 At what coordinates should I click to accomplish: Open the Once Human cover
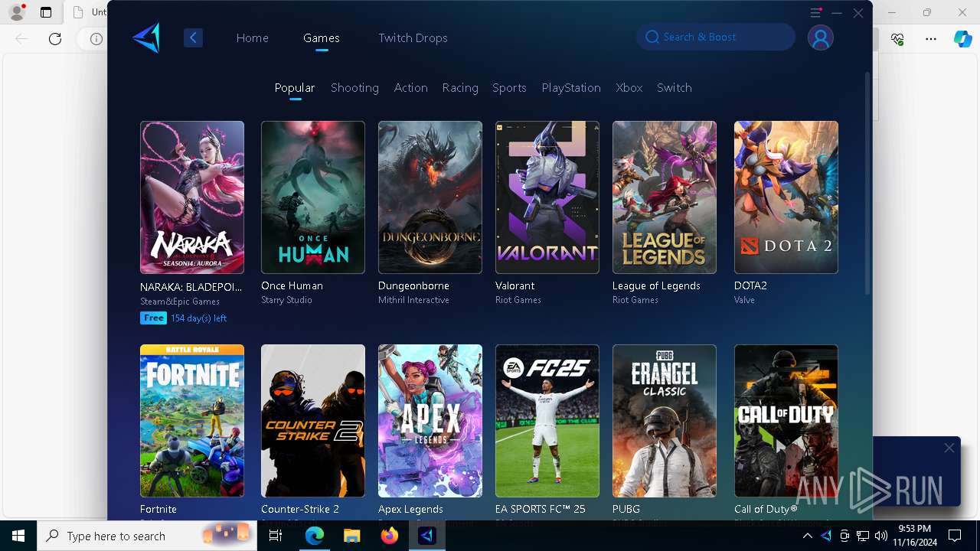click(x=313, y=197)
